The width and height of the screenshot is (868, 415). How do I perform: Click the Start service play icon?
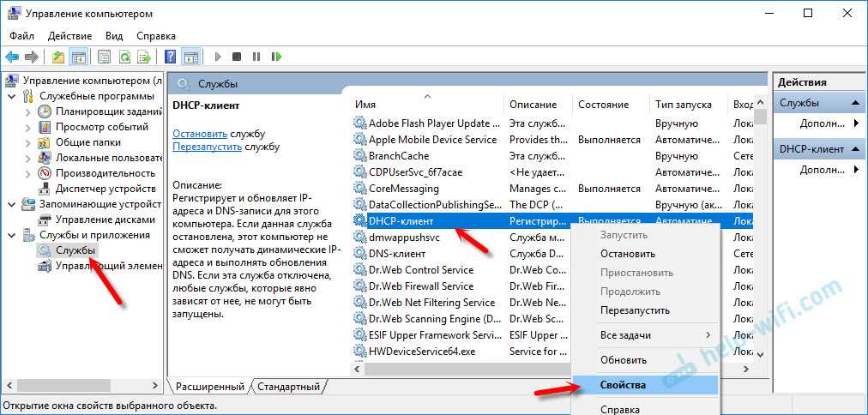(x=218, y=57)
